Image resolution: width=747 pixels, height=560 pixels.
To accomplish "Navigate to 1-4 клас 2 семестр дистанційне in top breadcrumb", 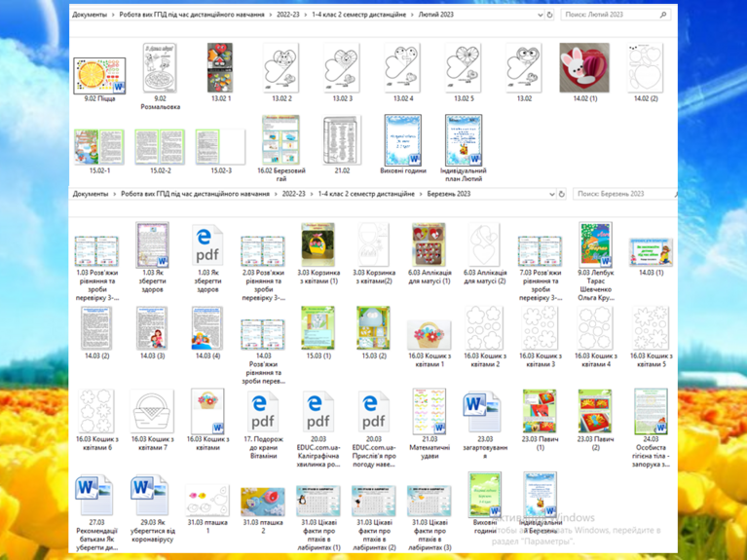I will tap(358, 15).
